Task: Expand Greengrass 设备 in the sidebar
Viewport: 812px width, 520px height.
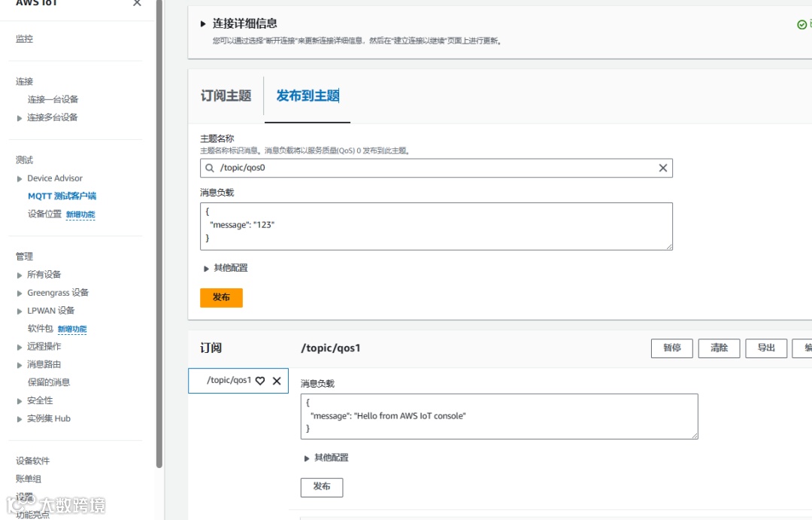Action: (x=20, y=293)
